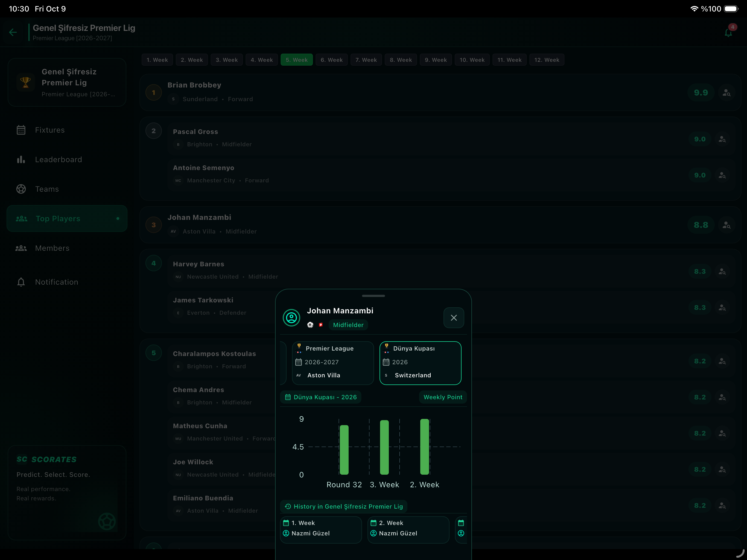Tap the 3. Week bar in chart
The width and height of the screenshot is (747, 560).
click(384, 447)
